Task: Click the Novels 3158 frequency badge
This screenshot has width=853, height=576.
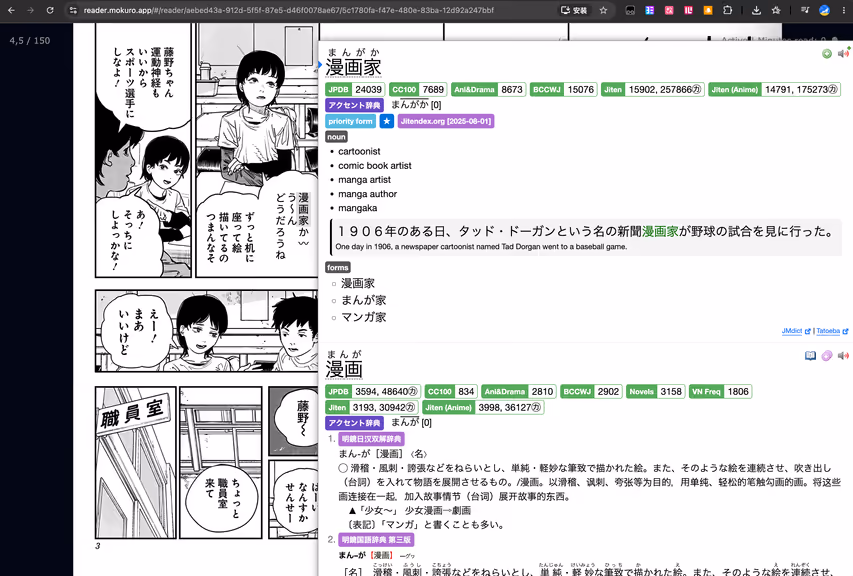Action: click(x=656, y=392)
